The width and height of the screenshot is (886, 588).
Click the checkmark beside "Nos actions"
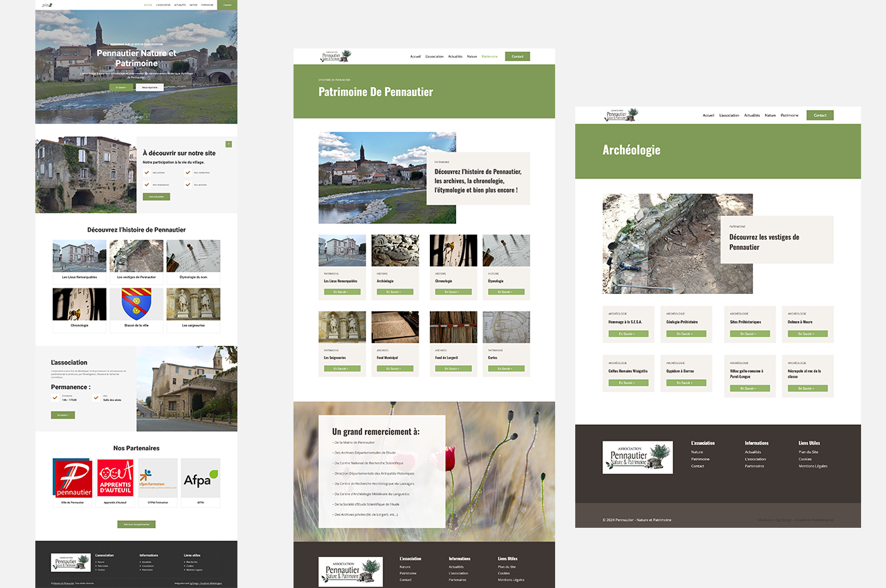tap(147, 173)
